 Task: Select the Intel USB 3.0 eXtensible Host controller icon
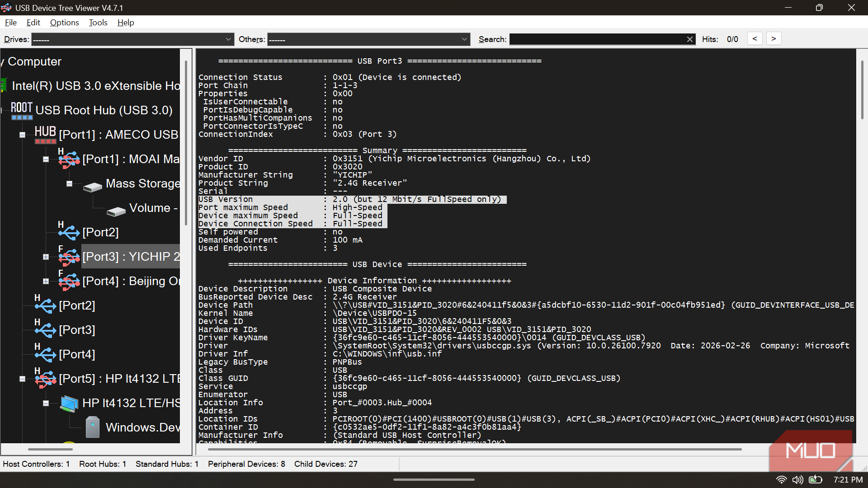4,85
